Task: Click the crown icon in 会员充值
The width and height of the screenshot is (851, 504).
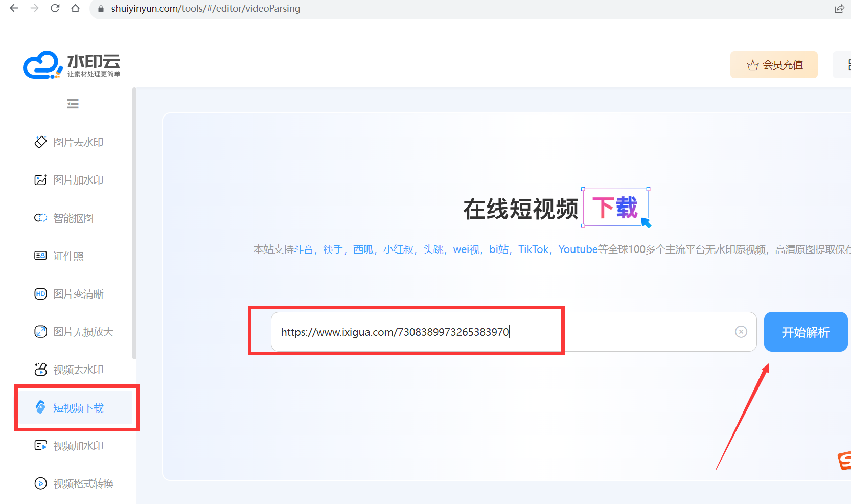Action: pyautogui.click(x=752, y=65)
